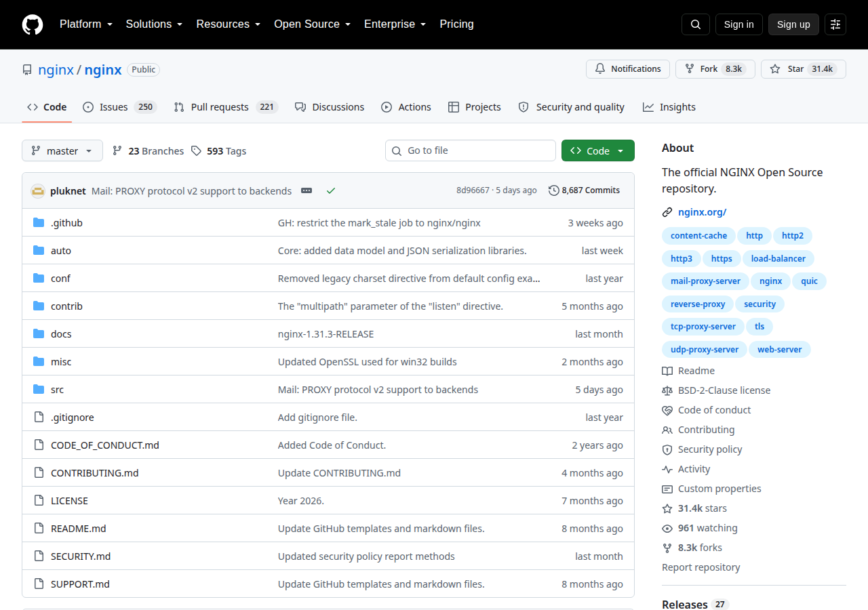
Task: Click the GitHub logo icon
Action: pos(33,24)
